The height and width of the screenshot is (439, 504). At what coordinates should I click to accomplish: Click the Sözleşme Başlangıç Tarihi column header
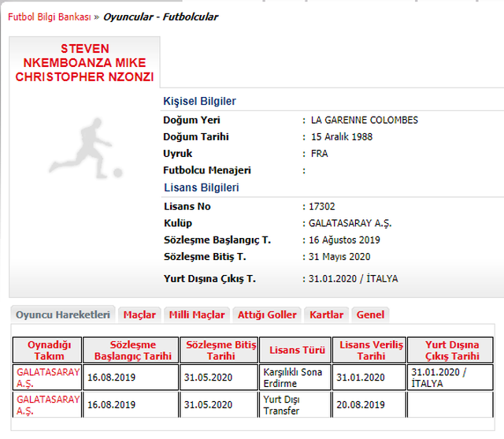tap(131, 350)
